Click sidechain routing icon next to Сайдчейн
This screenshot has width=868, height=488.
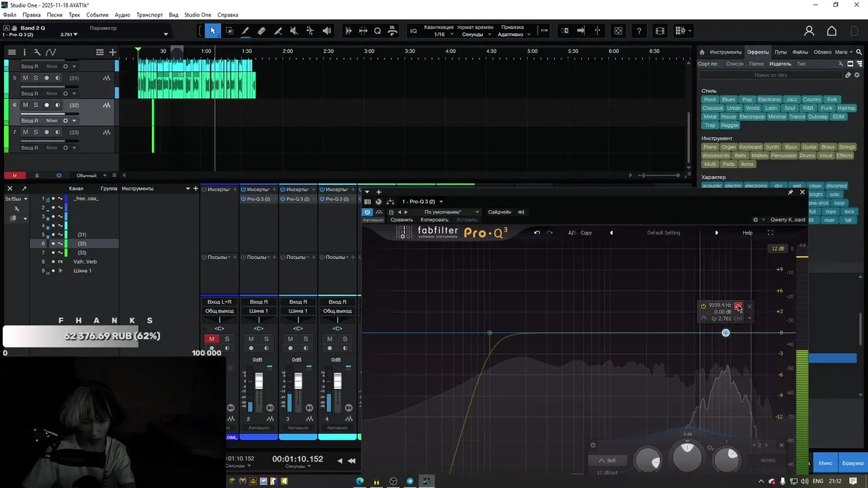pyautogui.click(x=521, y=212)
